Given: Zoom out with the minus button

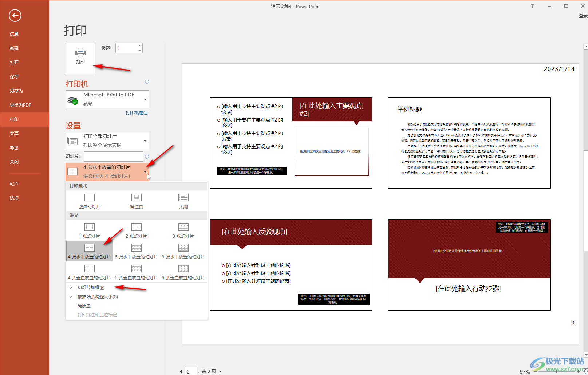Looking at the screenshot, I should (535, 372).
